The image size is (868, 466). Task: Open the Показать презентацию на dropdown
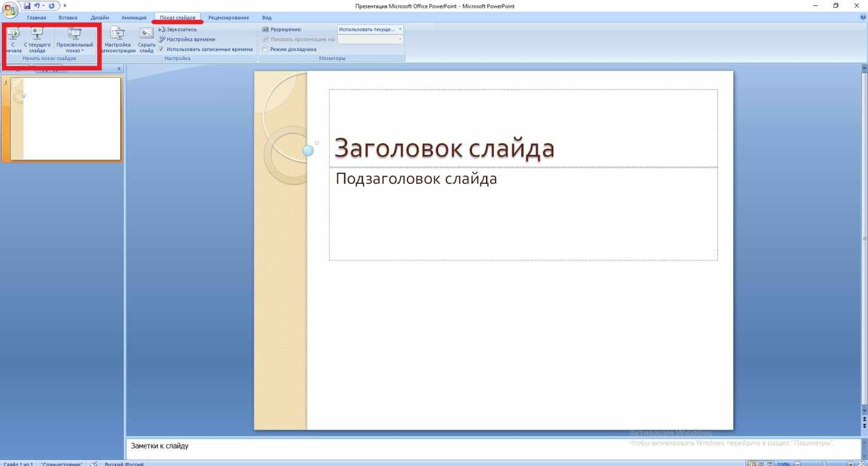pos(370,39)
